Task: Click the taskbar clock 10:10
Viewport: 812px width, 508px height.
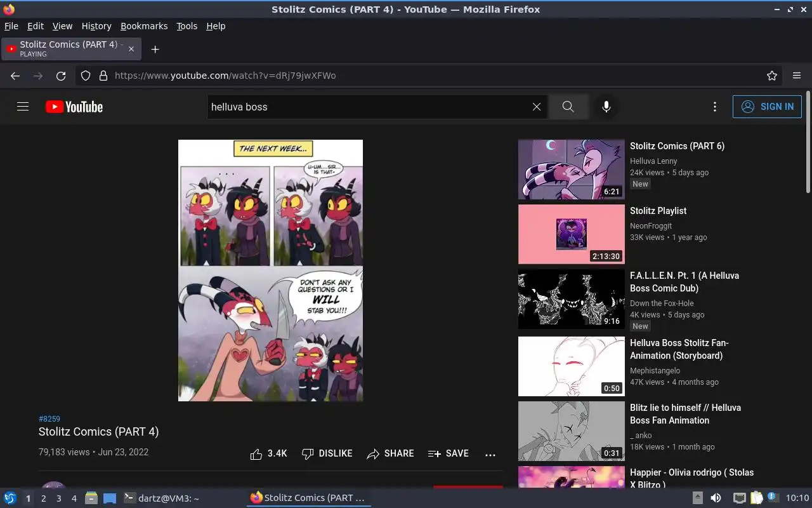Action: coord(797,498)
